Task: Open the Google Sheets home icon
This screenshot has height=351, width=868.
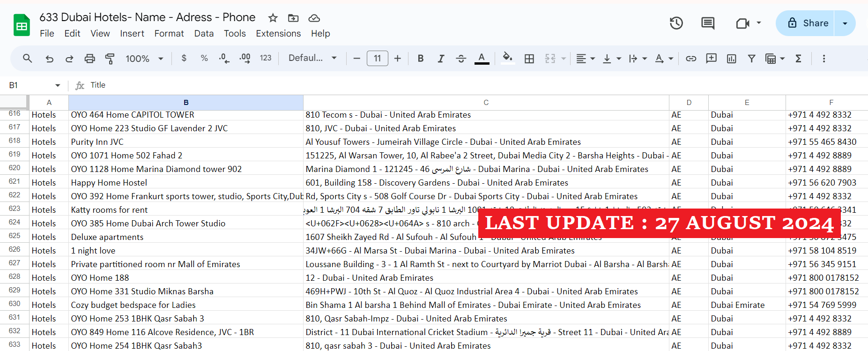Action: pos(22,25)
